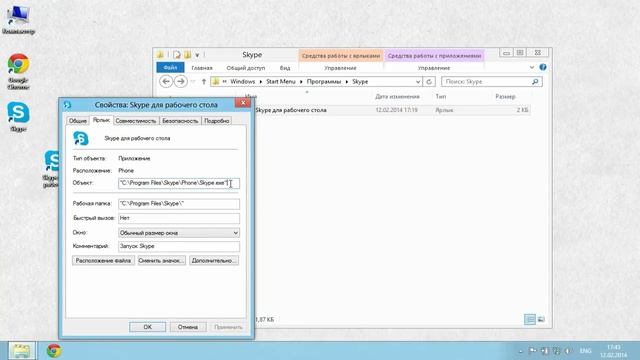Select the Ярлык tab
This screenshot has width=640, height=360.
click(x=101, y=120)
